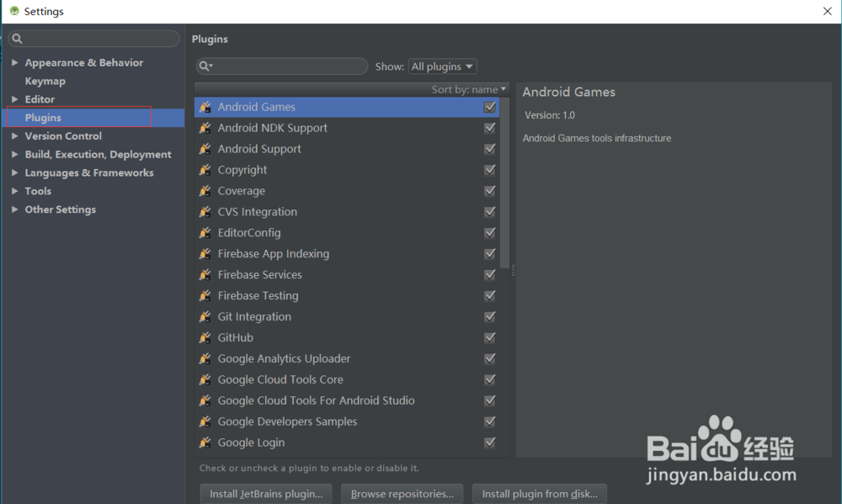Screen dimensions: 842x504
Task: Expand Languages & Frameworks arrow
Action: (14, 172)
